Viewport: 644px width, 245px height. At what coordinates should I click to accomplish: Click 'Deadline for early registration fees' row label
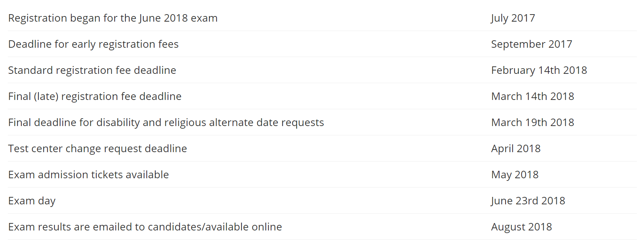(x=93, y=44)
